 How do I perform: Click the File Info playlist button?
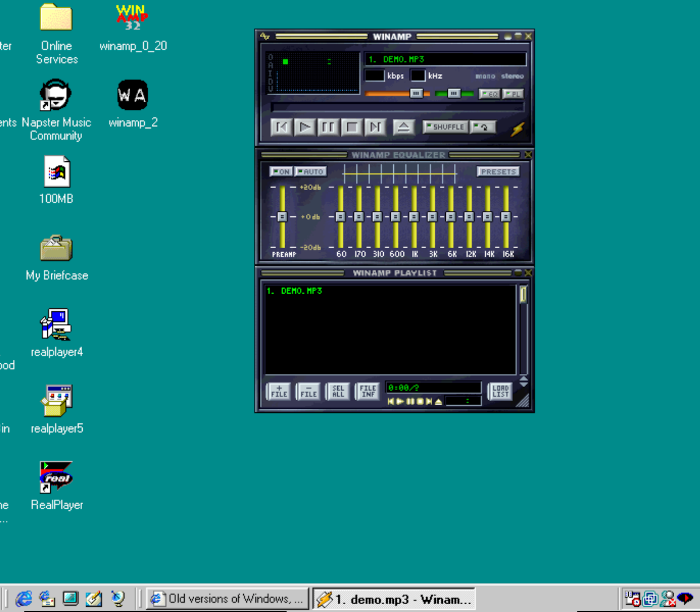pos(367,391)
